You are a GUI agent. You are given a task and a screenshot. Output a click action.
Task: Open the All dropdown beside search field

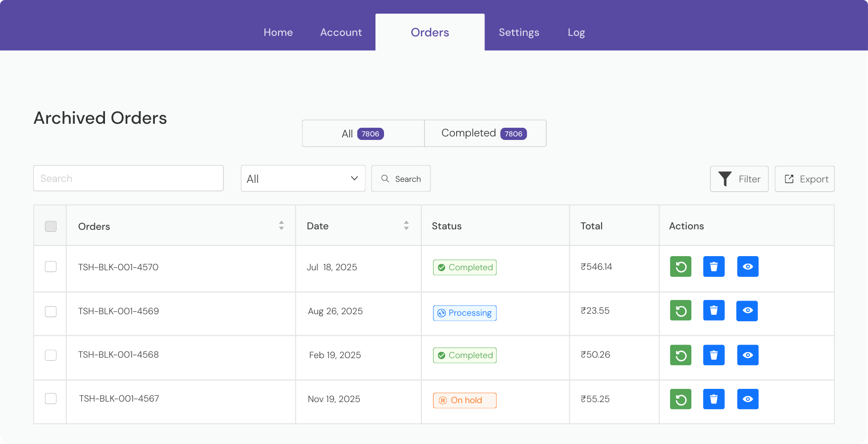303,179
